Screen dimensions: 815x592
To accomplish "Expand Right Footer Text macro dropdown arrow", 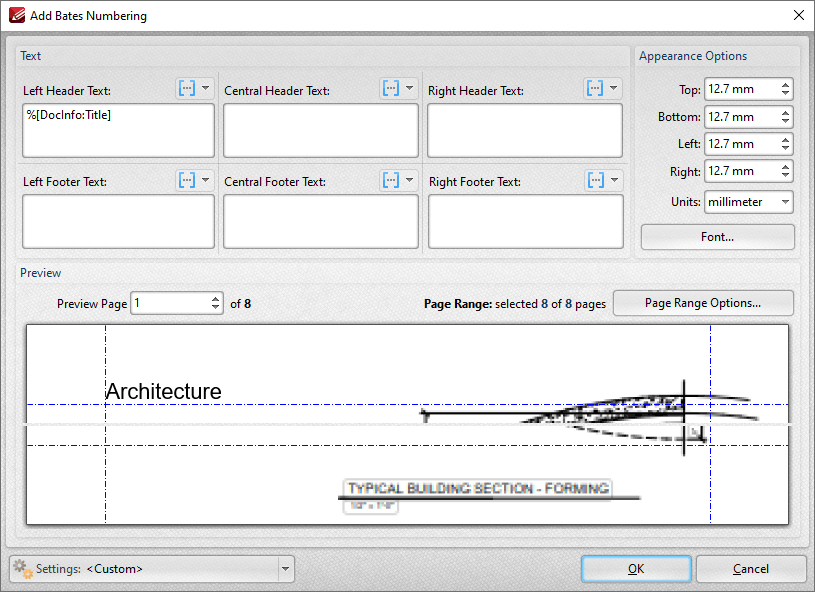I will coord(614,180).
